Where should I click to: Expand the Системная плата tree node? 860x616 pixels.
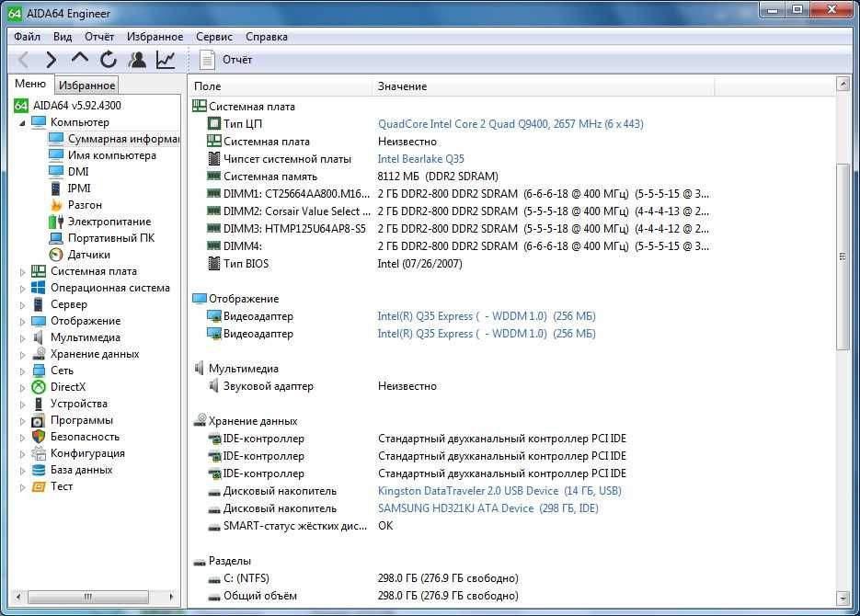[x=22, y=272]
